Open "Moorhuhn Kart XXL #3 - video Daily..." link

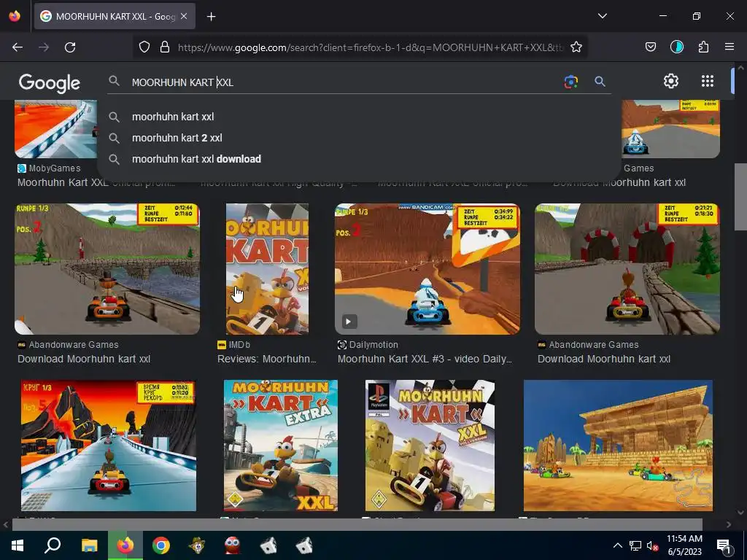coord(425,359)
